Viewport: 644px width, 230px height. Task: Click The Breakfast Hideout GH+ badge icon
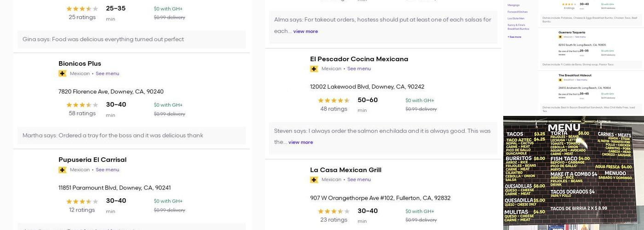(560, 80)
